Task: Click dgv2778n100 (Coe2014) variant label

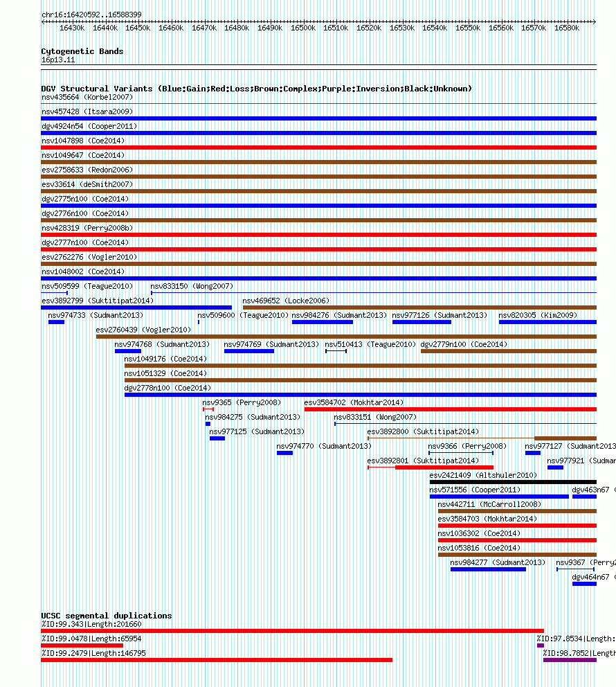Action: coord(167,389)
